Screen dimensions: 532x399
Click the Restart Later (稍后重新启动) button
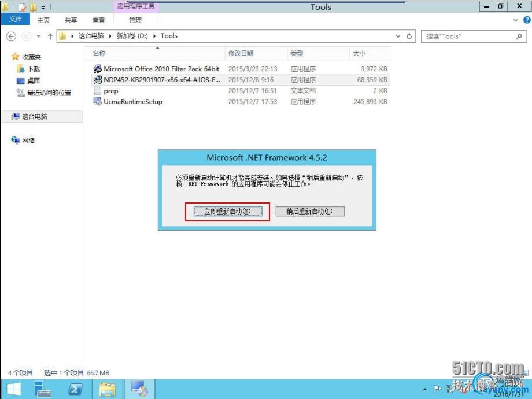310,212
